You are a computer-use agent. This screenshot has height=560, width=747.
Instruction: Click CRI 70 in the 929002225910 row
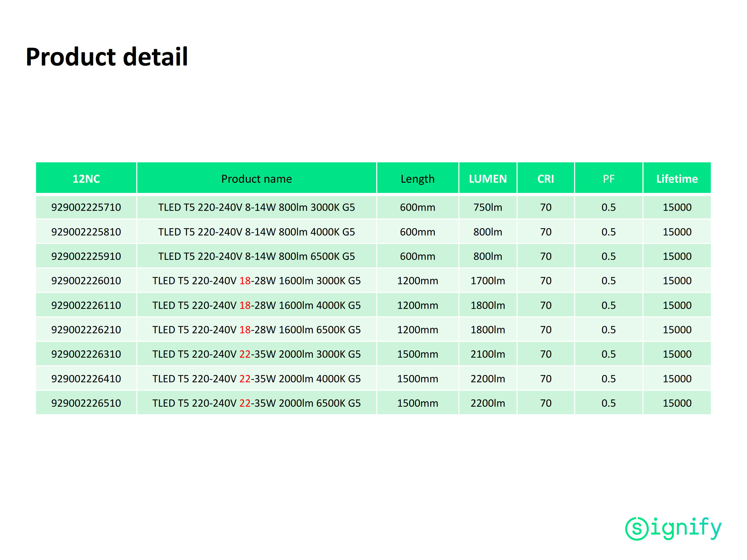545,256
